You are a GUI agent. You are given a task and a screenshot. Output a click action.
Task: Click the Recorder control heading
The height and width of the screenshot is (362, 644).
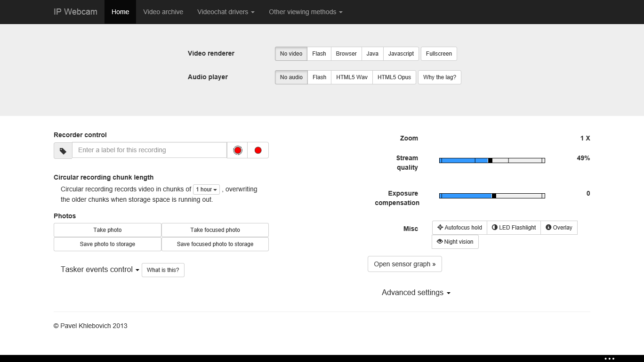coord(80,135)
